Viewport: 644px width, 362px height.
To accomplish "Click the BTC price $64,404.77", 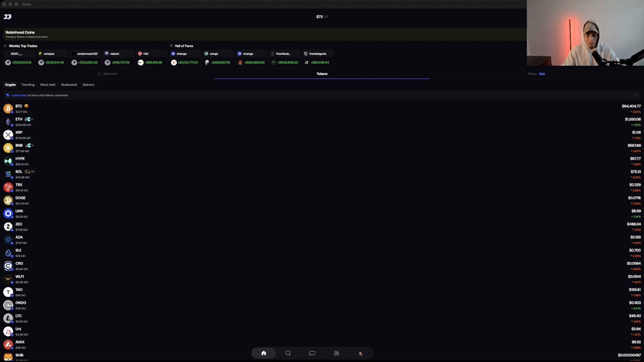I will coord(631,106).
